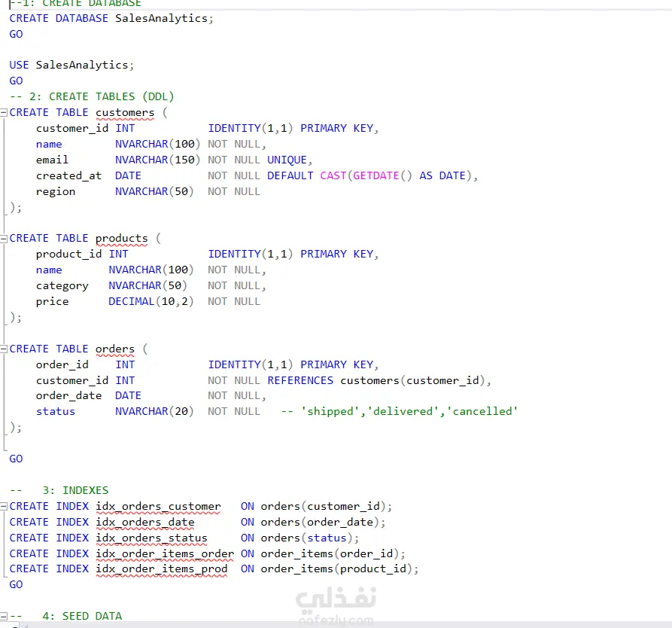Click the customers table name in CREATE TABLE
Viewport: 672px width, 628px height.
pyautogui.click(x=125, y=112)
